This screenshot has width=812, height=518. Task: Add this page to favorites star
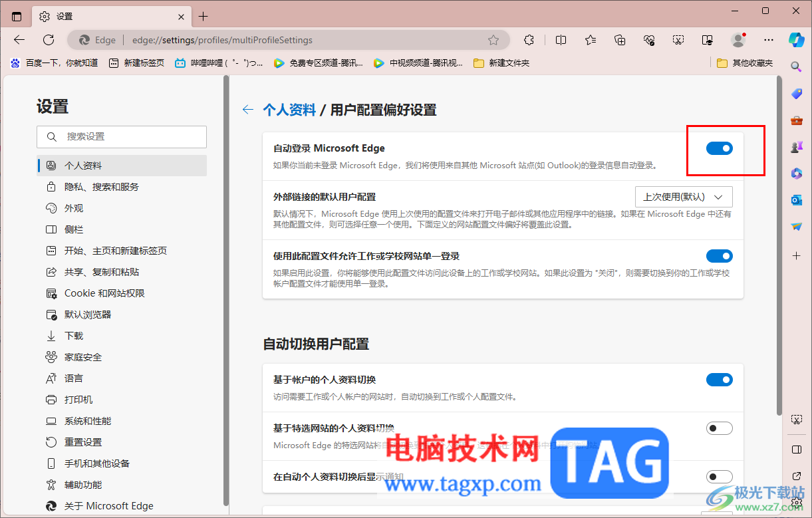point(493,40)
